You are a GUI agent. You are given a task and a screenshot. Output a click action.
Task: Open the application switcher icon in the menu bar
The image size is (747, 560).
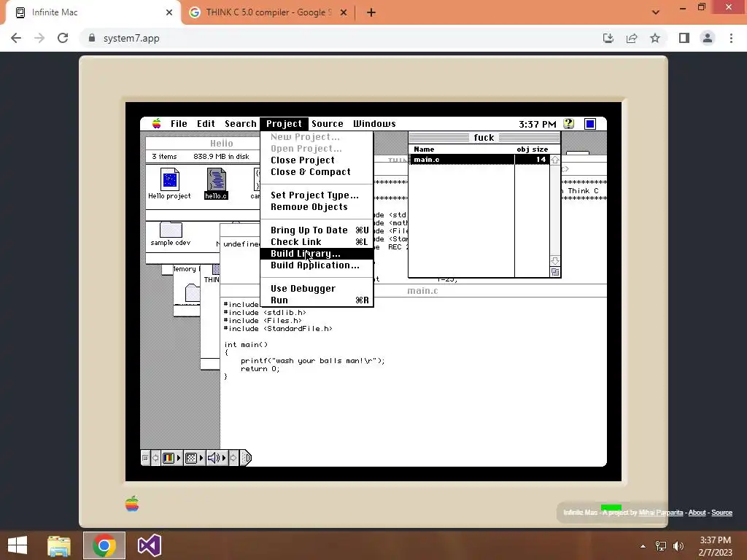pos(589,124)
